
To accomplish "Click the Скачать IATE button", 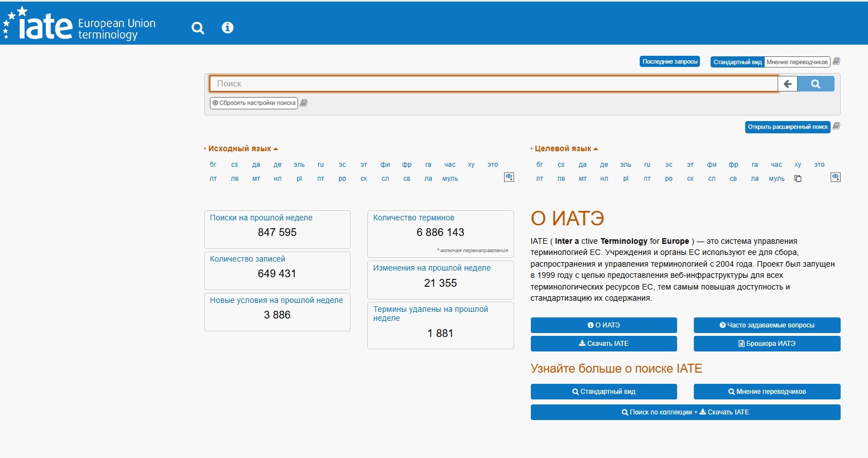I will click(603, 344).
